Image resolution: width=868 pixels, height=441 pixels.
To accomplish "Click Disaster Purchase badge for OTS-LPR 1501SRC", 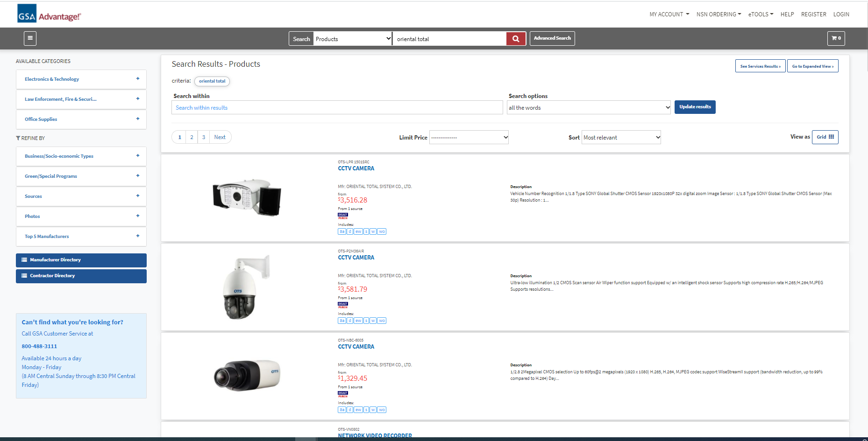I will click(x=343, y=216).
